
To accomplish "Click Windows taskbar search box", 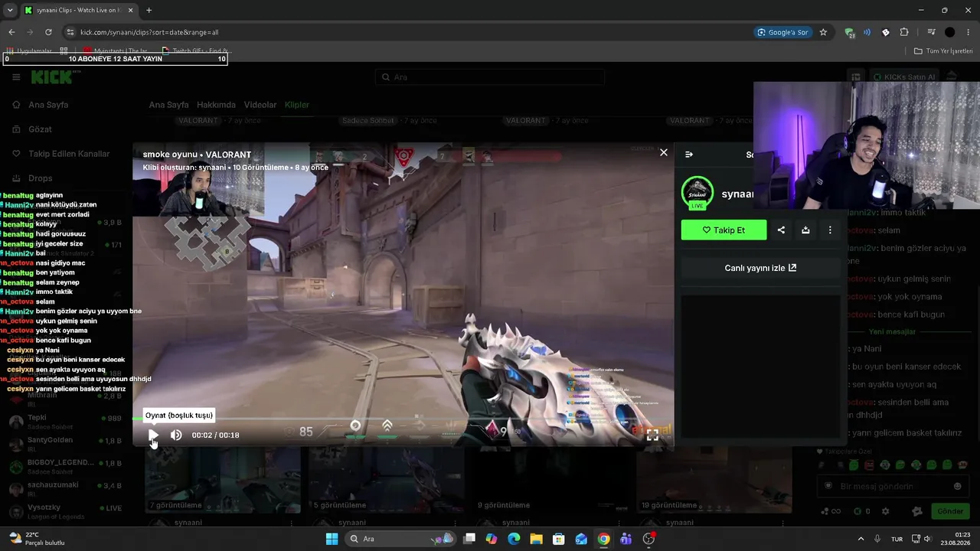I will (x=399, y=539).
